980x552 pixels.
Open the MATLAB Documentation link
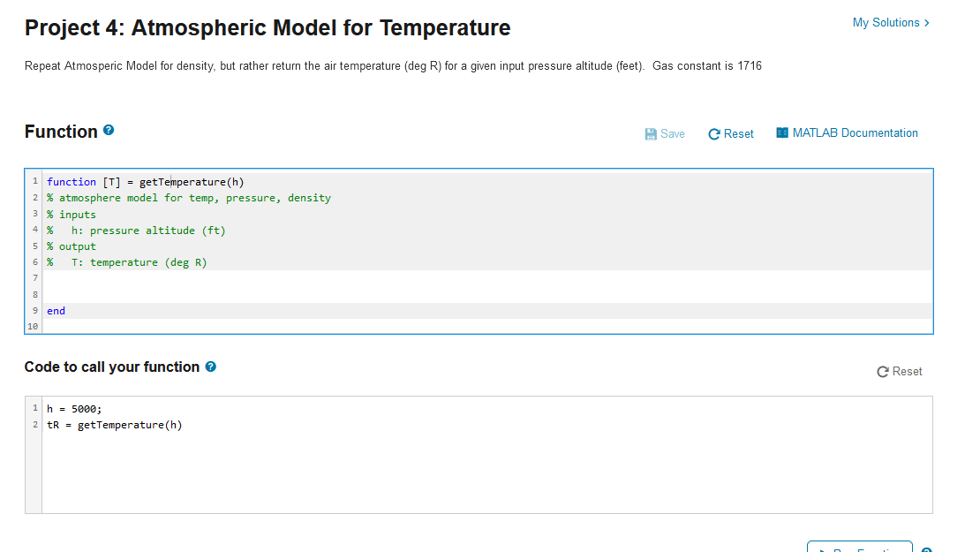pos(855,132)
